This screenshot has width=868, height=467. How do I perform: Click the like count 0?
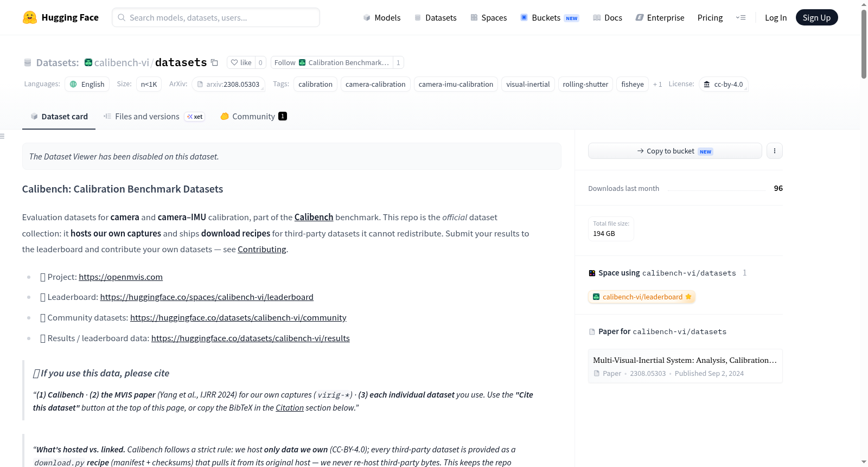[260, 62]
